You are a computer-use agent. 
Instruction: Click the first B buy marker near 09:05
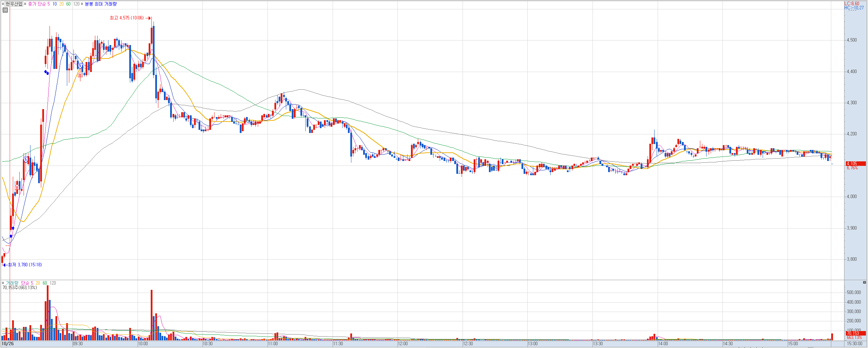click(x=17, y=188)
